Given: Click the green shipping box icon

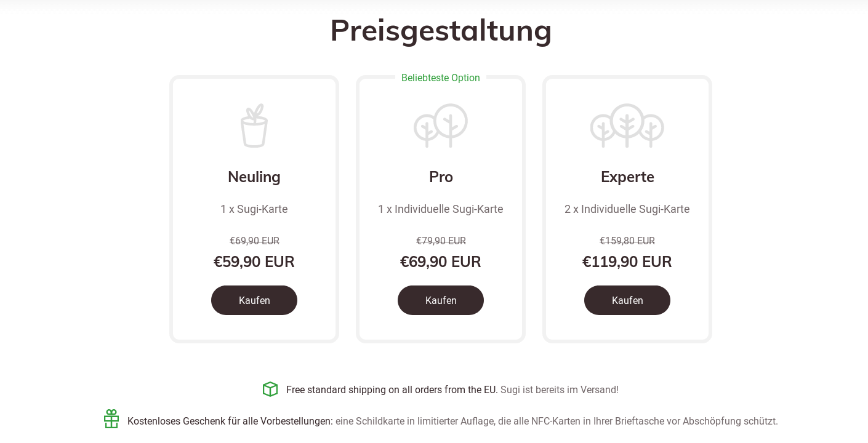Looking at the screenshot, I should 270,389.
